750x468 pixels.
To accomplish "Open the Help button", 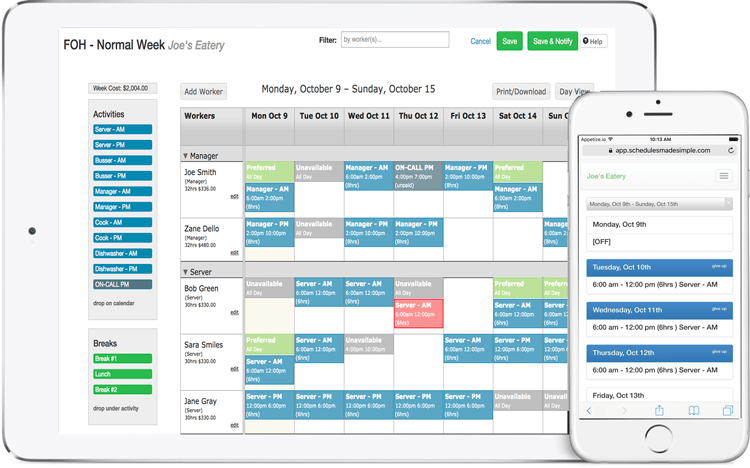I will click(x=593, y=42).
